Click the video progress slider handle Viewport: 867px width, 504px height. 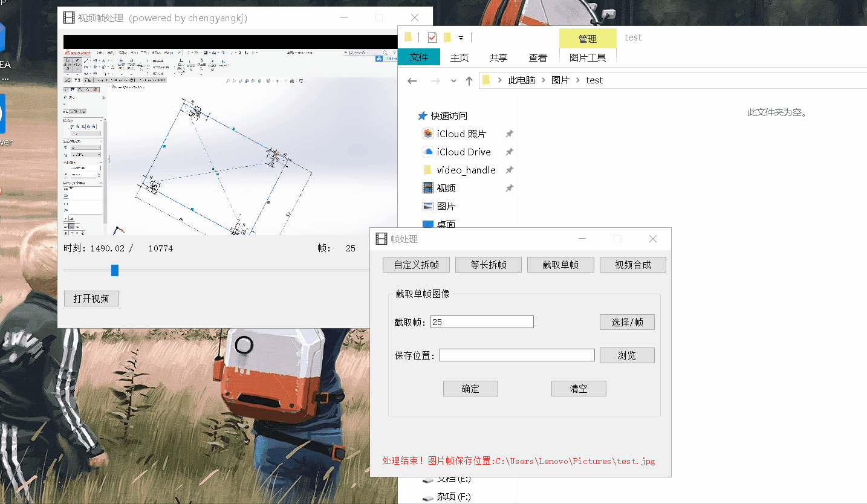point(115,270)
